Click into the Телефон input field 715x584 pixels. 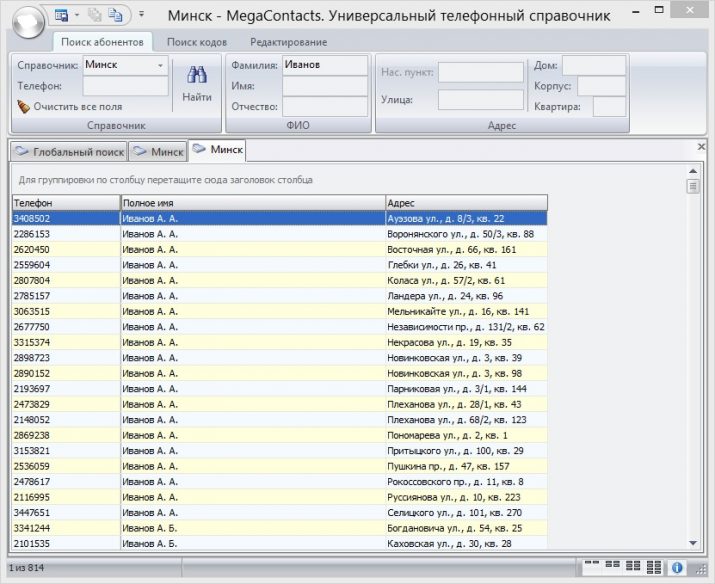[x=125, y=86]
